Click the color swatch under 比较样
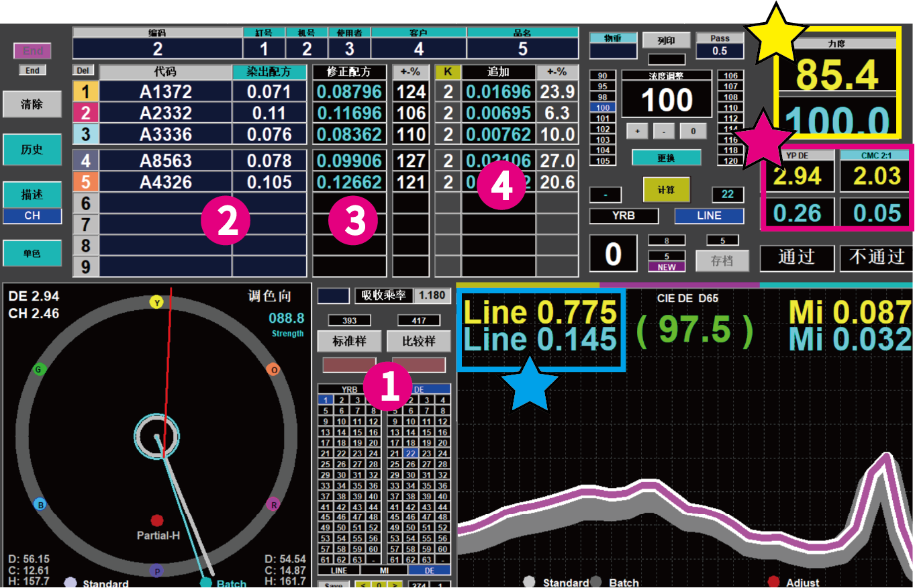This screenshot has height=588, width=915. (418, 364)
